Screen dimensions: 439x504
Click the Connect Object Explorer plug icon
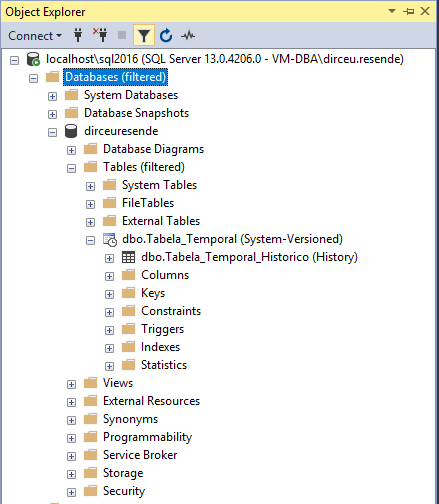[78, 35]
